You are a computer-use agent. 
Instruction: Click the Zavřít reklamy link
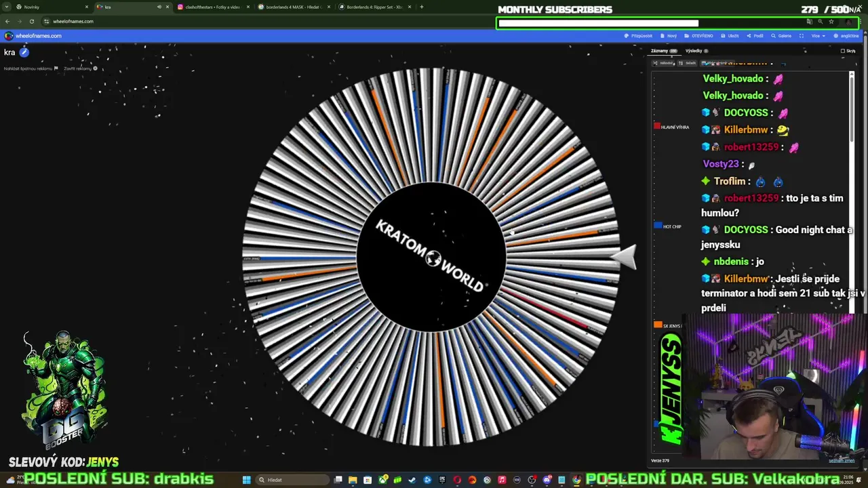81,68
